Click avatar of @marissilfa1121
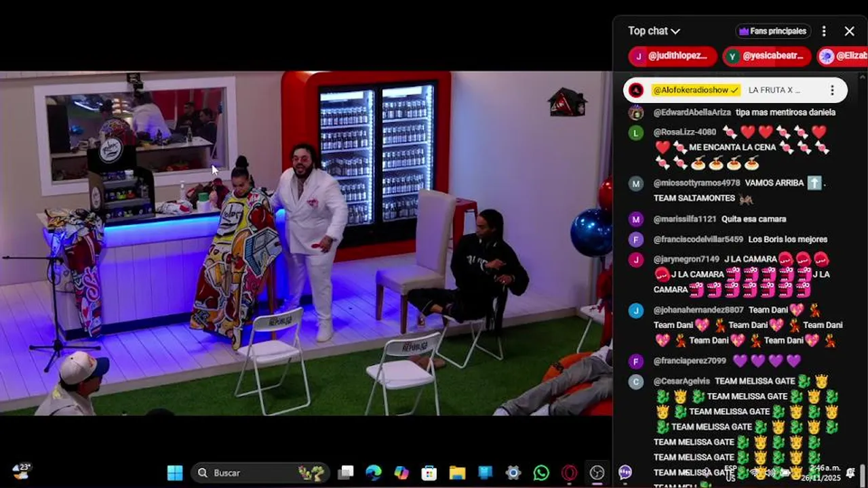 tap(635, 220)
